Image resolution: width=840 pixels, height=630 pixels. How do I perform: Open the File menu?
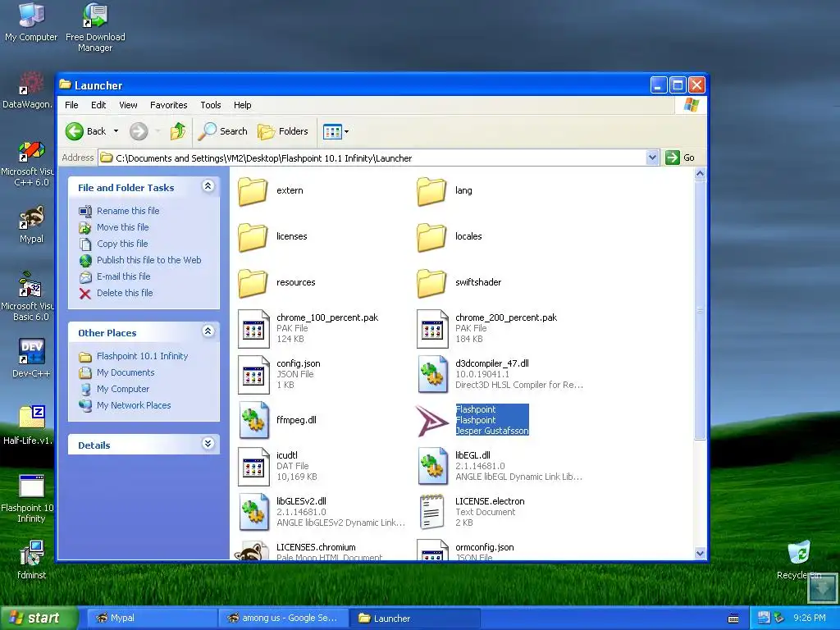click(x=71, y=105)
